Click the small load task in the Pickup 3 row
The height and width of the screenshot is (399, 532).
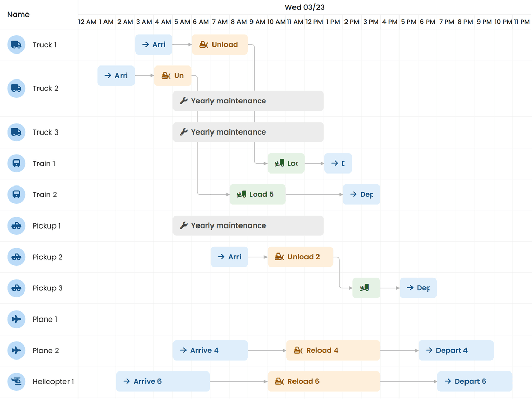(366, 288)
